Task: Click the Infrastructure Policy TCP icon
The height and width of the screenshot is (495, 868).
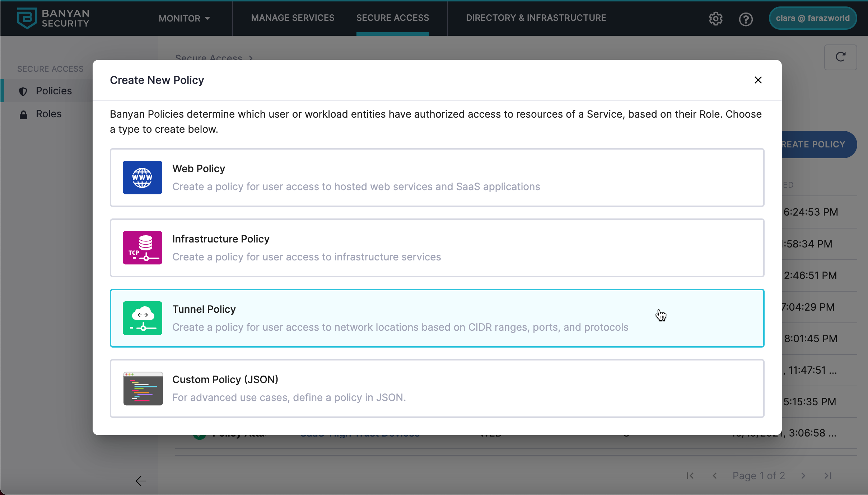Action: point(142,248)
